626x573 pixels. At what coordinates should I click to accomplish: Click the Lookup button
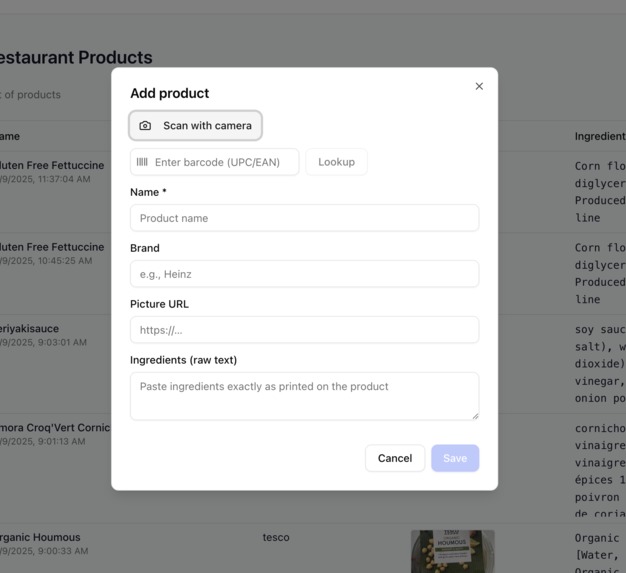tap(336, 162)
